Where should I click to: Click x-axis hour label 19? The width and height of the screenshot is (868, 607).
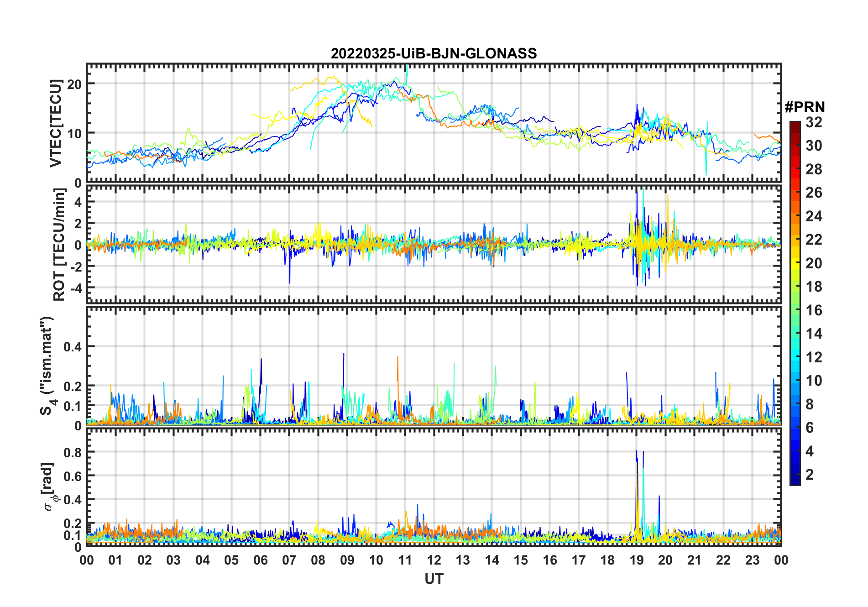tap(637, 560)
